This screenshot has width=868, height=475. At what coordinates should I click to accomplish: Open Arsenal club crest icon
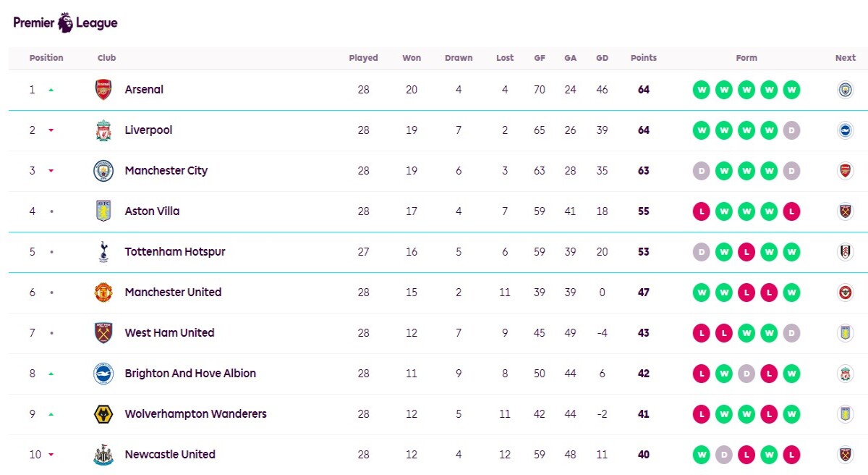[103, 90]
